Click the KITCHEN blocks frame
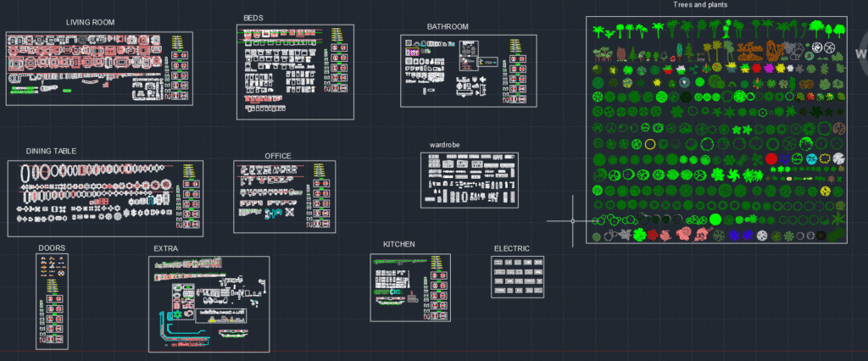This screenshot has height=361, width=868. tap(410, 287)
